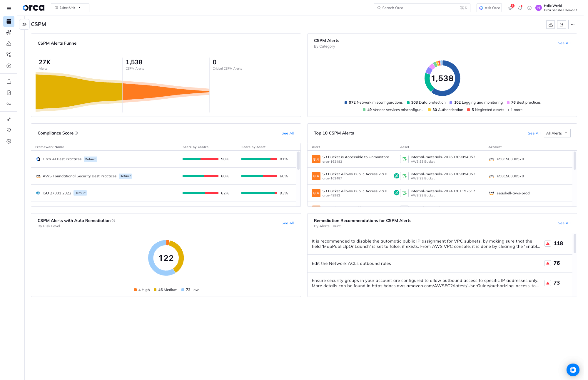See All for Top 10 CSPM Alerts

coord(534,133)
